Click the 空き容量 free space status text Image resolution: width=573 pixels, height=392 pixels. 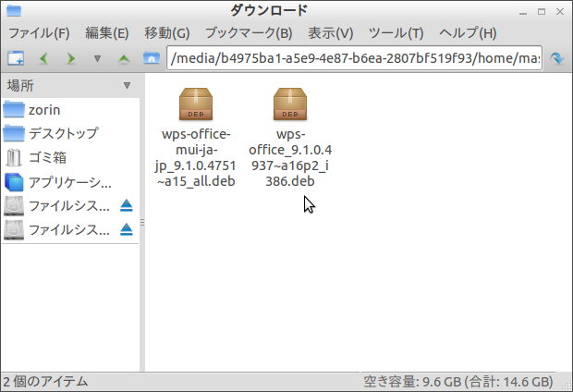pos(458,382)
